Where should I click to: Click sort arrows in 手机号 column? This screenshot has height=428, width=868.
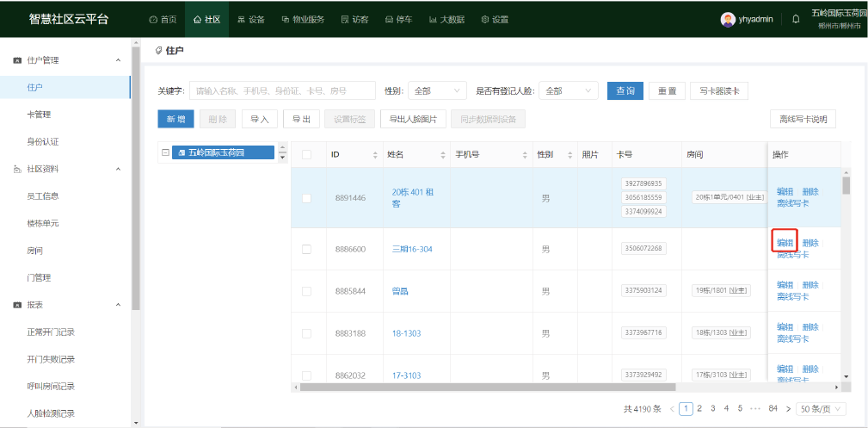525,155
